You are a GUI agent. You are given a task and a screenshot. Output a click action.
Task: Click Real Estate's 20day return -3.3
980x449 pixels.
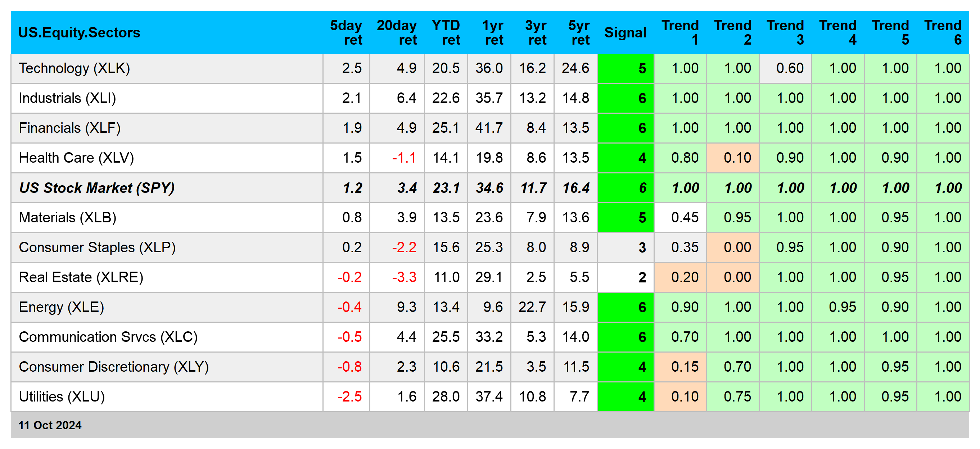(x=397, y=277)
